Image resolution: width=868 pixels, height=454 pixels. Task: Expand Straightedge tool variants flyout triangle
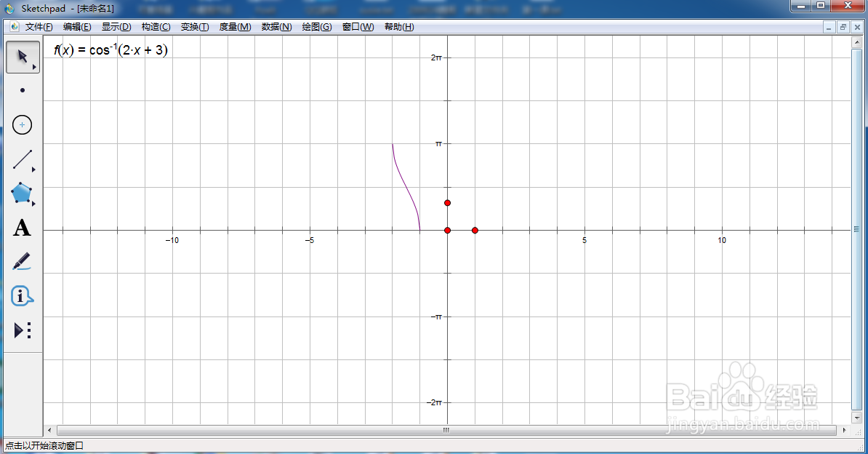[33, 170]
